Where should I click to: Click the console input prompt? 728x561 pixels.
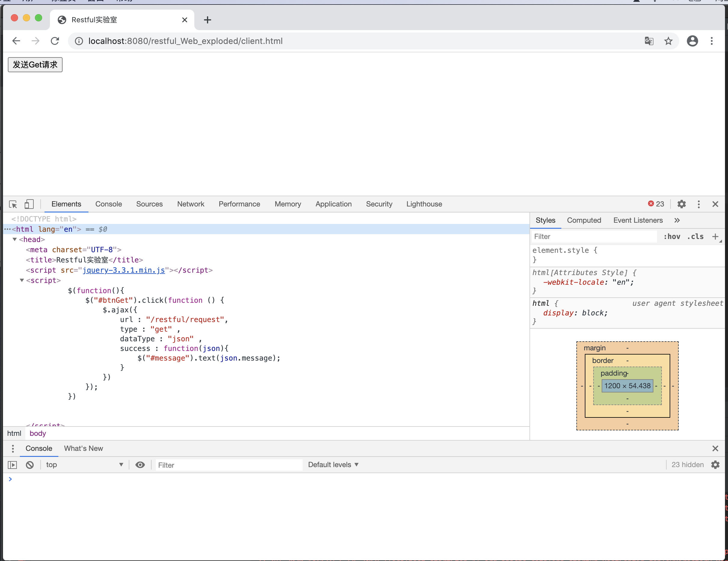tap(363, 479)
